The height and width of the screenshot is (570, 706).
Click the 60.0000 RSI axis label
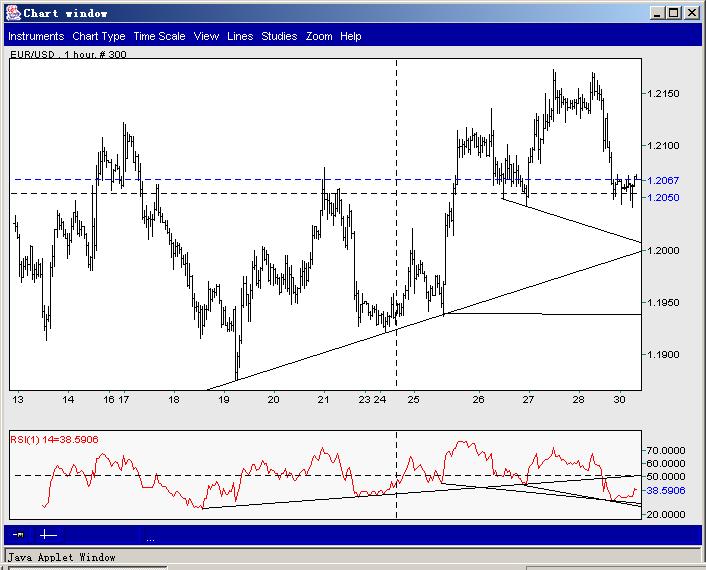665,463
